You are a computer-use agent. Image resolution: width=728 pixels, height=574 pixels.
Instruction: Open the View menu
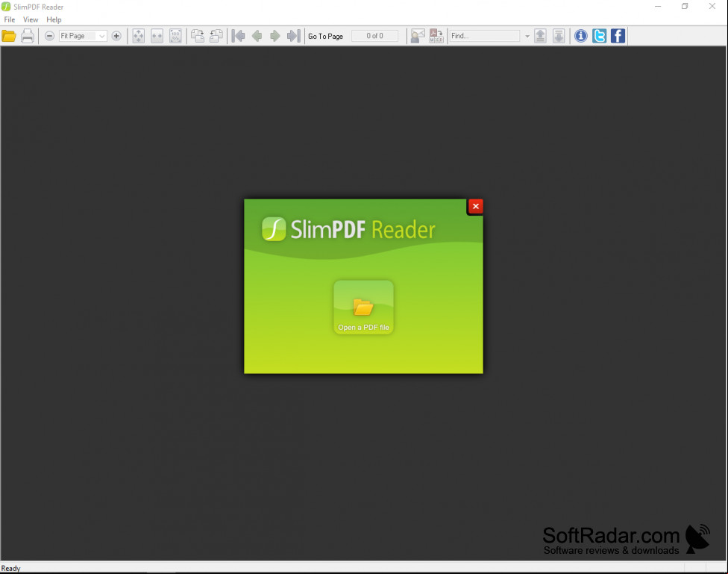[31, 19]
